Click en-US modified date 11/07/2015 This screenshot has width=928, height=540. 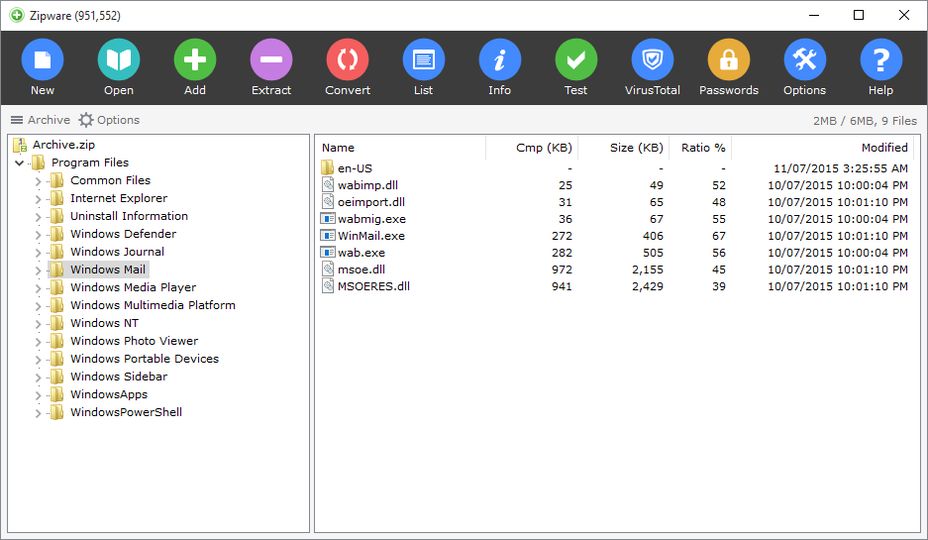pyautogui.click(x=840, y=168)
